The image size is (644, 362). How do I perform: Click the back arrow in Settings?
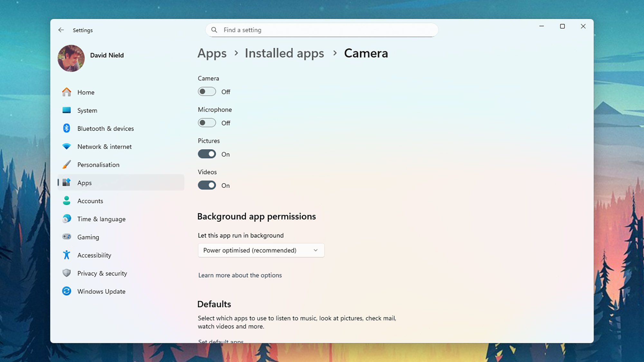click(x=61, y=30)
